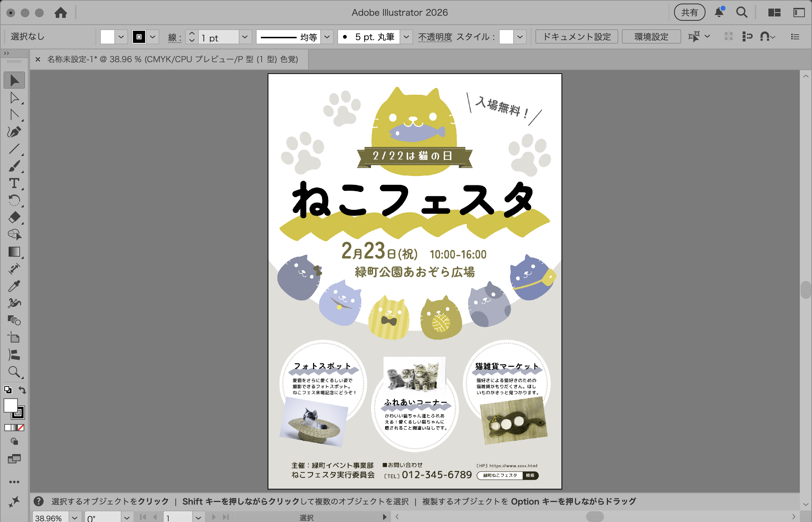Select the Type tool

pos(14,183)
